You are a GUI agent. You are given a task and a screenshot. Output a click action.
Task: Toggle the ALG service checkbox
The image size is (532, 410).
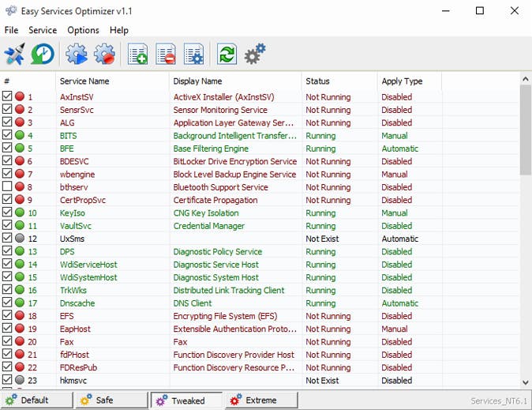click(x=7, y=122)
